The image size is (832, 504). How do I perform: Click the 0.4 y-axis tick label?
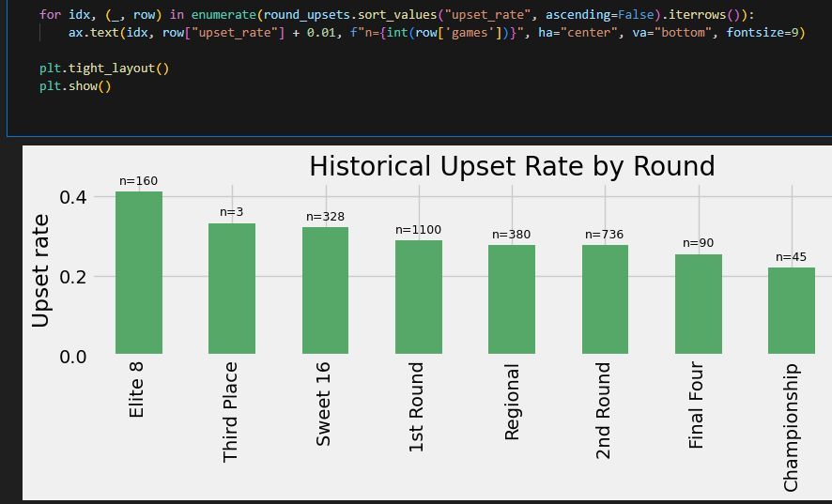tap(73, 197)
